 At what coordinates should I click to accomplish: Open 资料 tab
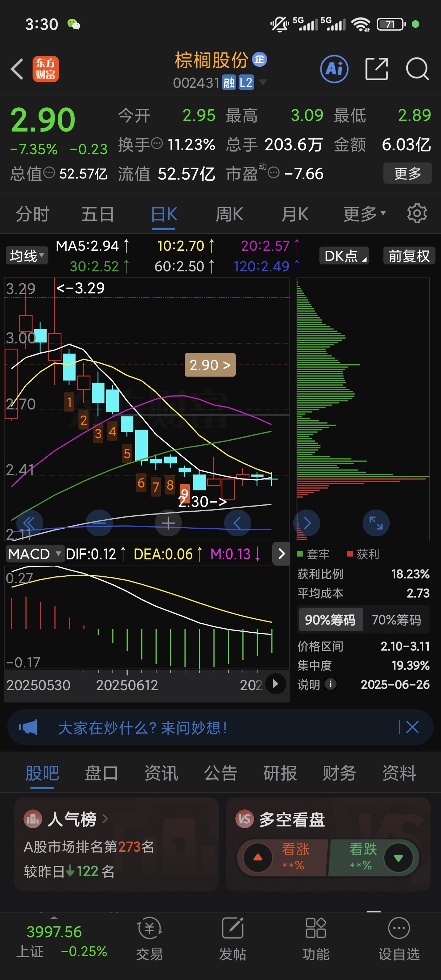(399, 773)
